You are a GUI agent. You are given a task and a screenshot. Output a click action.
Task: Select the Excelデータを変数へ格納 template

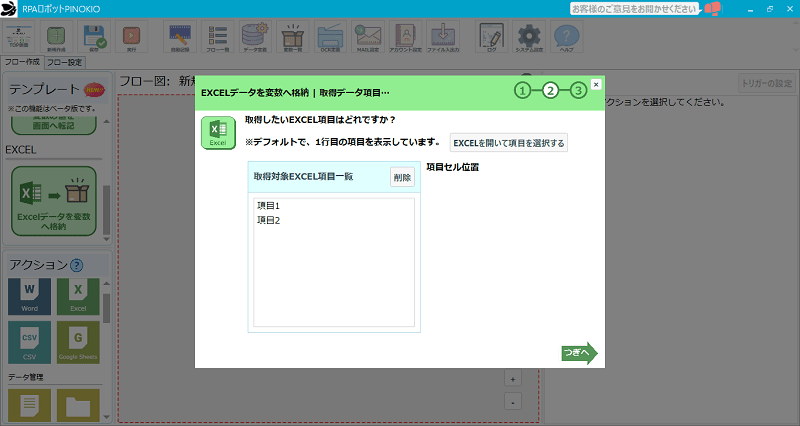[x=54, y=201]
